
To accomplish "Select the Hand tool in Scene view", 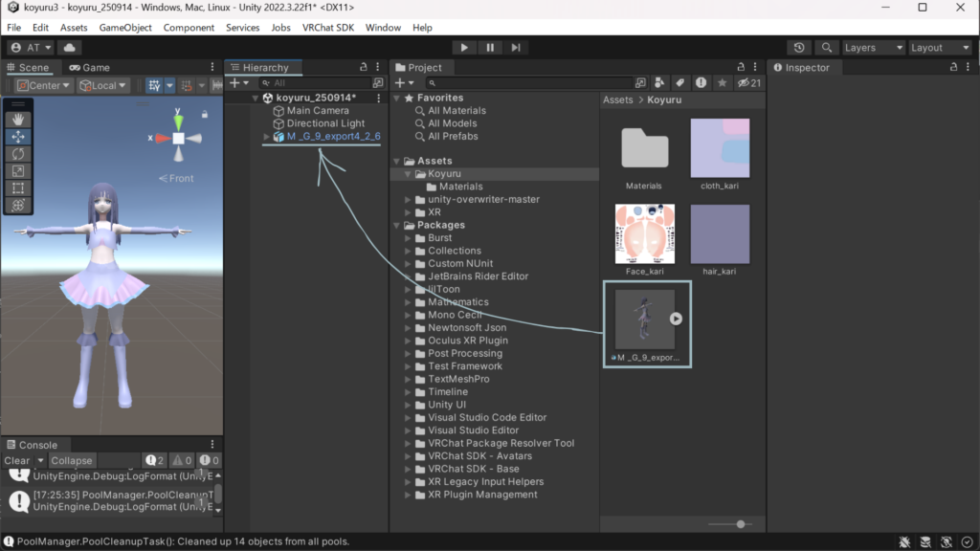I will pos(18,120).
